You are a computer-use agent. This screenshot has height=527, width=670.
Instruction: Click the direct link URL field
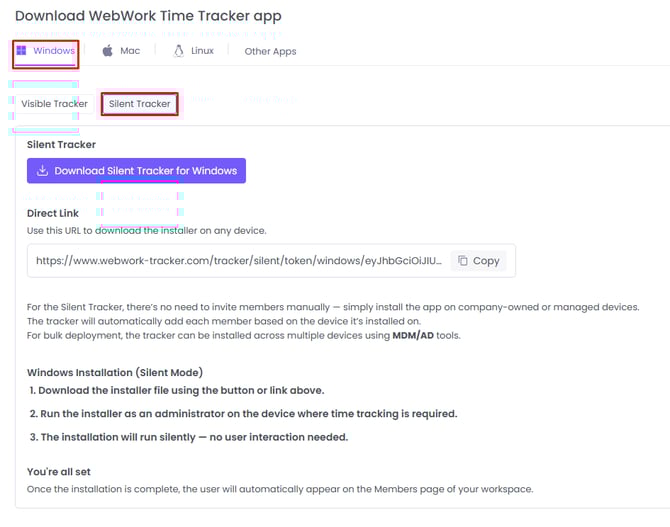271,261
